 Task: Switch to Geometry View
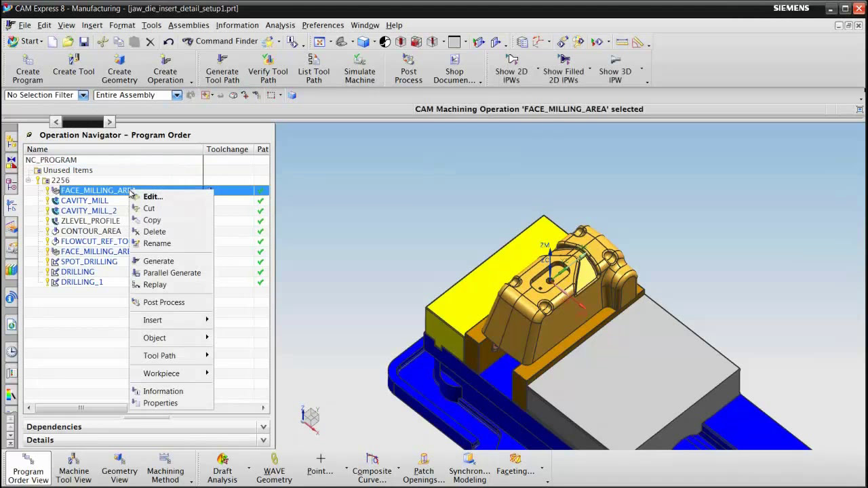click(x=119, y=468)
